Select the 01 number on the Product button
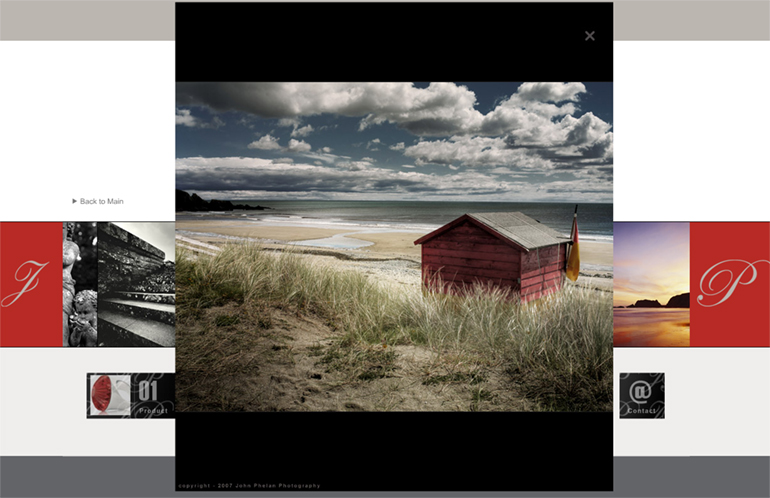The width and height of the screenshot is (770, 498). click(149, 390)
